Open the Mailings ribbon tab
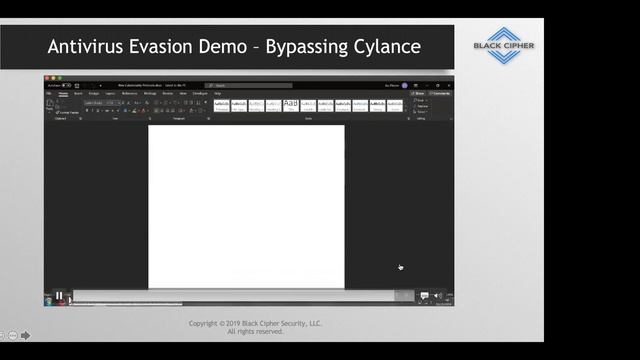640x360 pixels. pos(150,93)
